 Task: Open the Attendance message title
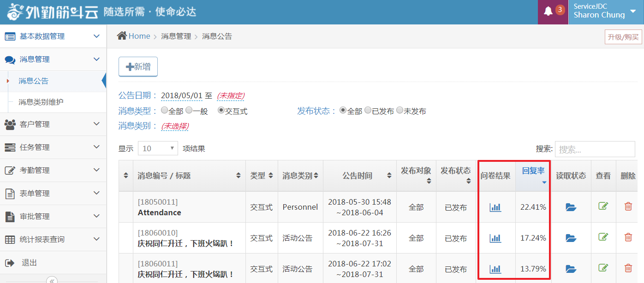click(x=160, y=212)
